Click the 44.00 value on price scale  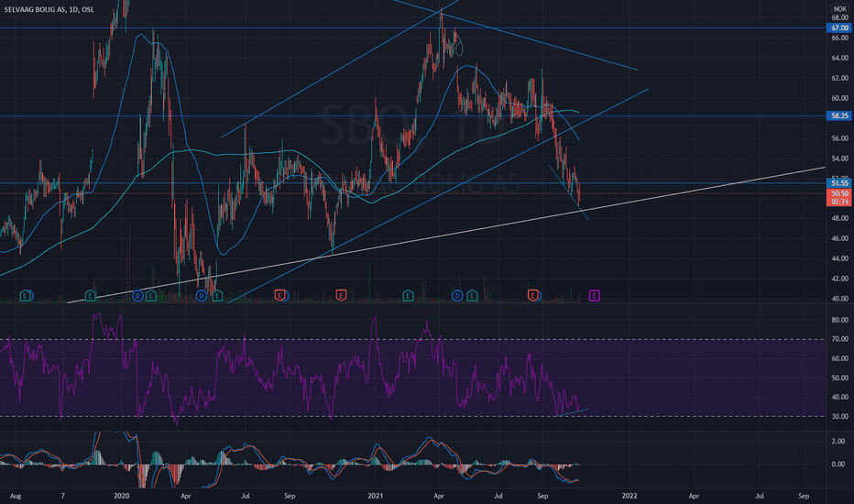[x=840, y=258]
